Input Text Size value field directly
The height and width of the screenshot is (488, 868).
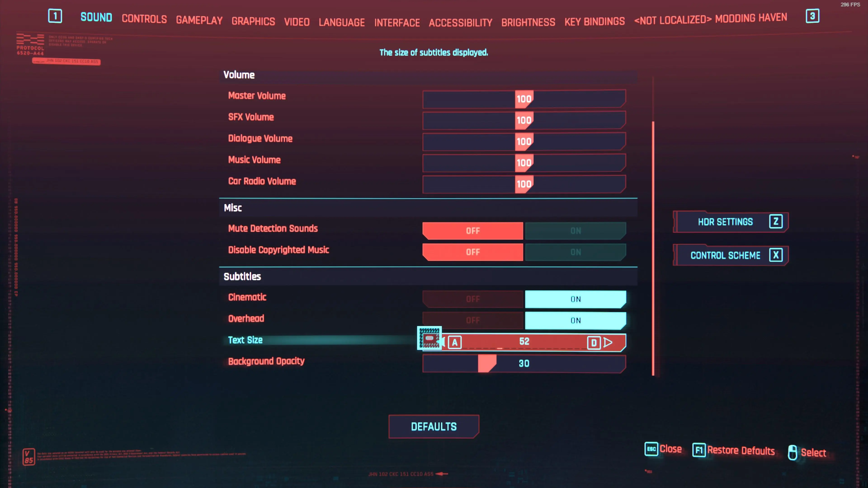point(524,341)
